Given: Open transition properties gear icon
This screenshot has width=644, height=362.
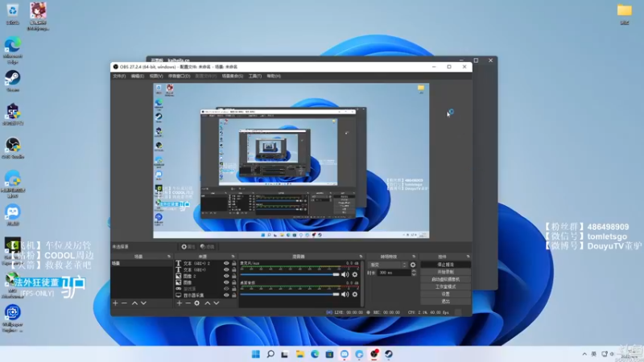Looking at the screenshot, I should (413, 265).
